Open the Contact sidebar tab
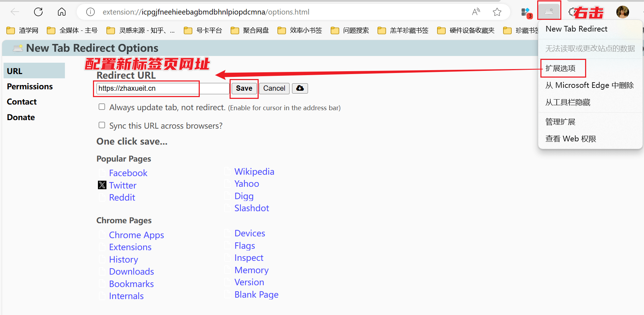The width and height of the screenshot is (644, 315). pyautogui.click(x=22, y=102)
